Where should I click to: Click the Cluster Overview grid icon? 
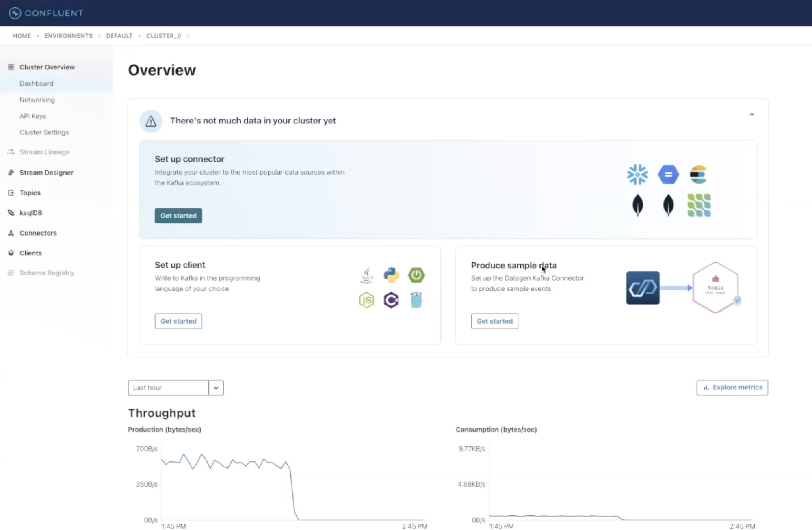[11, 67]
